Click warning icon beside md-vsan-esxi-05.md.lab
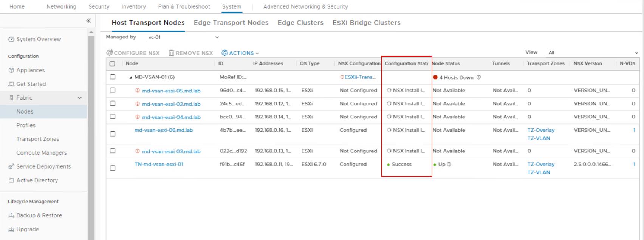644x240 pixels. pos(138,91)
